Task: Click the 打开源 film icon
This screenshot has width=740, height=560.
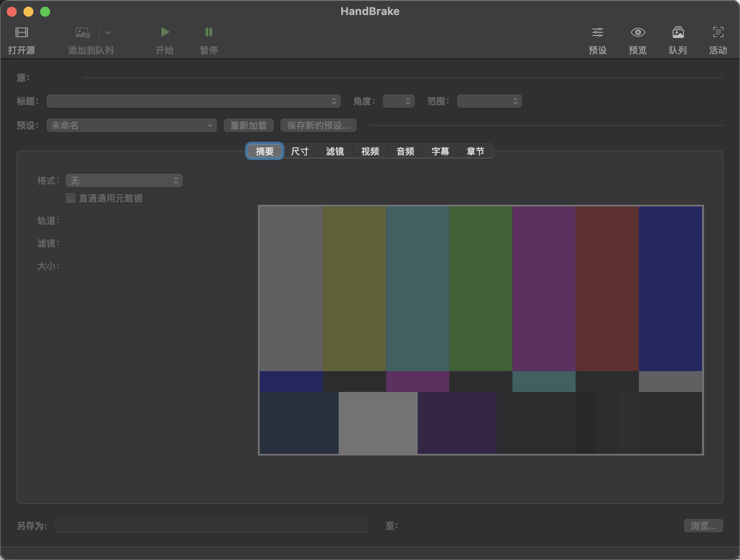Action: 22,32
